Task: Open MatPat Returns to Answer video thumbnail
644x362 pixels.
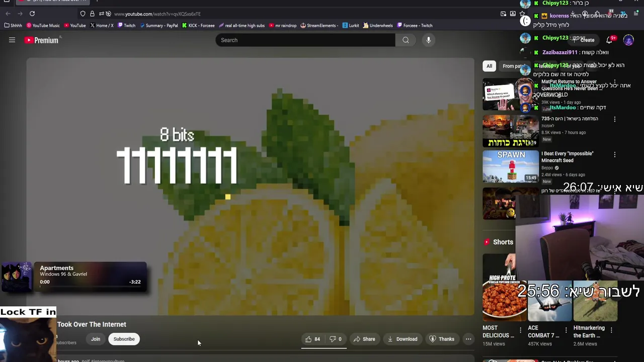Action: click(x=510, y=95)
